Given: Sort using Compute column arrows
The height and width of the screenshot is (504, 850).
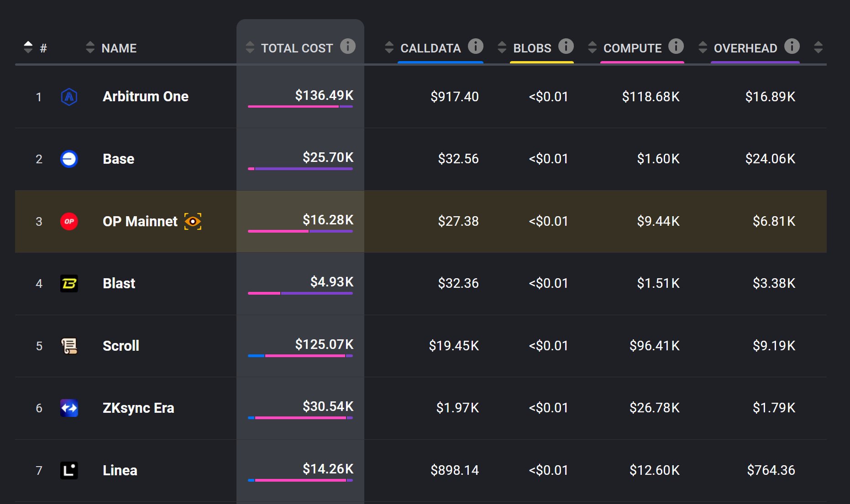Looking at the screenshot, I should coord(592,47).
